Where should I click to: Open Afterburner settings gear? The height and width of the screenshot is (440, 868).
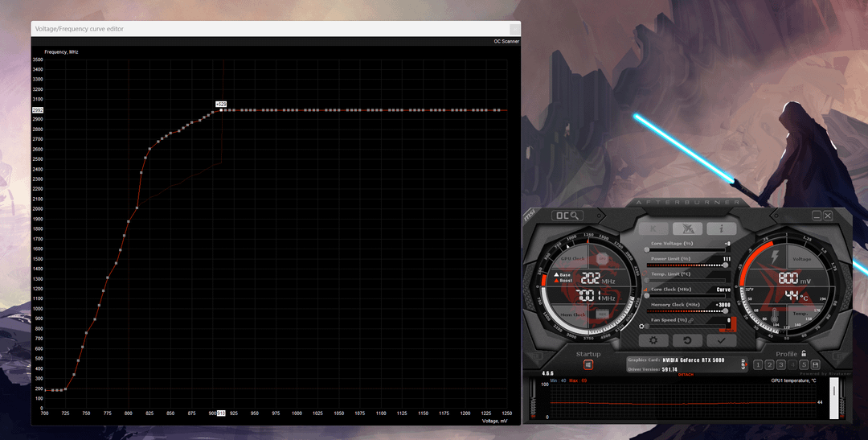coord(653,340)
